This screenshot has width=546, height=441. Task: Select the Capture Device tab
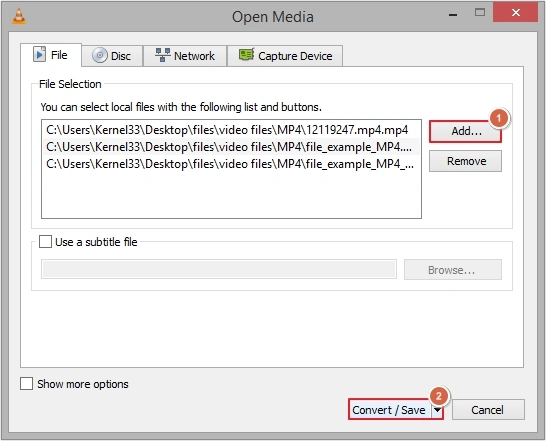[285, 56]
